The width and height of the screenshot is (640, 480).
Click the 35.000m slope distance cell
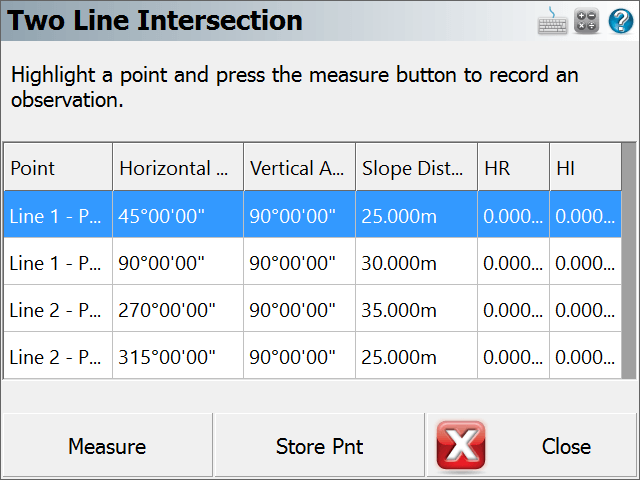[x=416, y=309]
